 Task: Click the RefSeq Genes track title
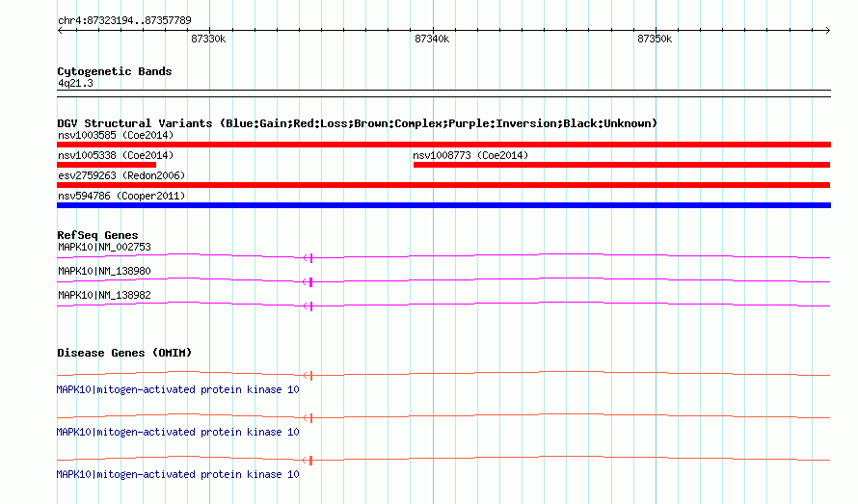point(97,235)
